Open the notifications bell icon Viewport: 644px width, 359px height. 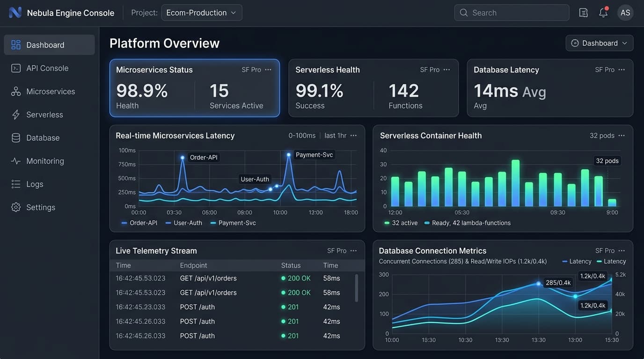pos(603,13)
